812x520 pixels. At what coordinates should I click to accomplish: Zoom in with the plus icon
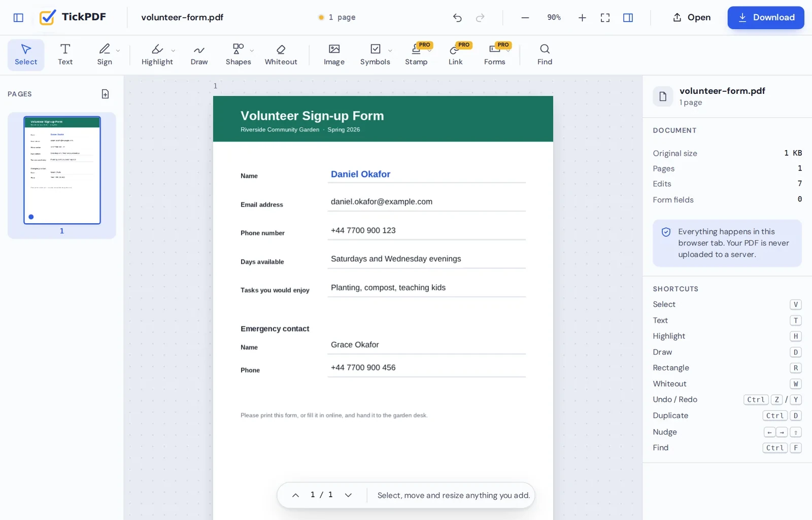[582, 18]
